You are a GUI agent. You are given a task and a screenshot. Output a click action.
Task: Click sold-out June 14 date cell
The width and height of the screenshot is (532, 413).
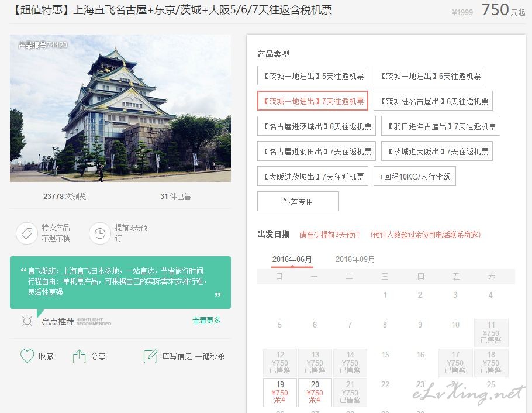[350, 363]
